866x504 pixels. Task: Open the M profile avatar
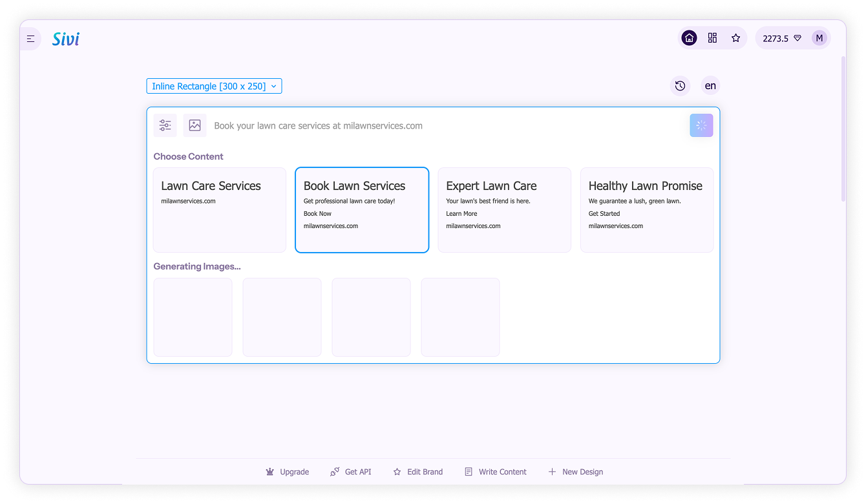point(819,38)
